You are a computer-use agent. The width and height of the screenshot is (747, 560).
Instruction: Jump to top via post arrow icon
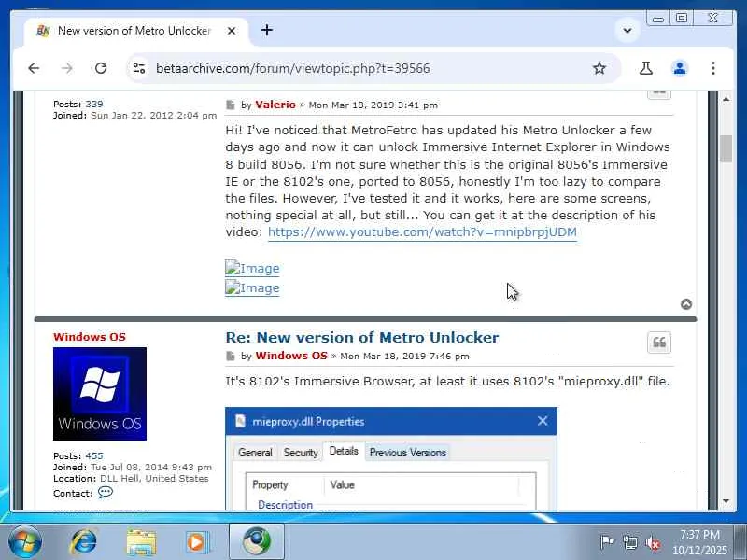pyautogui.click(x=686, y=304)
